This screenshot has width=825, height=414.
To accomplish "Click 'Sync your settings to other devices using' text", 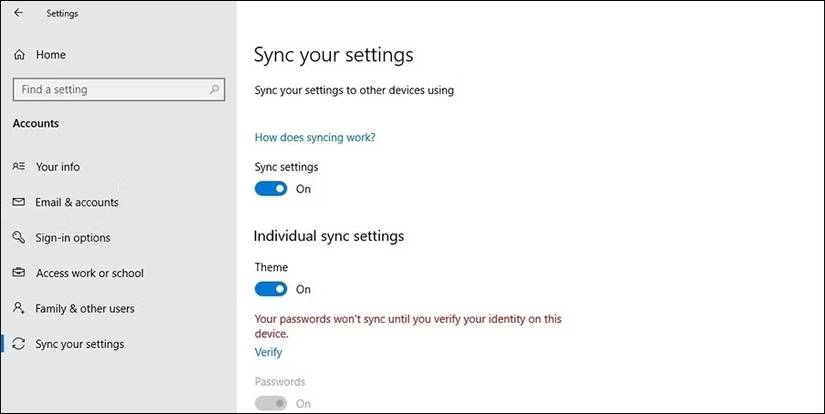I will 354,90.
